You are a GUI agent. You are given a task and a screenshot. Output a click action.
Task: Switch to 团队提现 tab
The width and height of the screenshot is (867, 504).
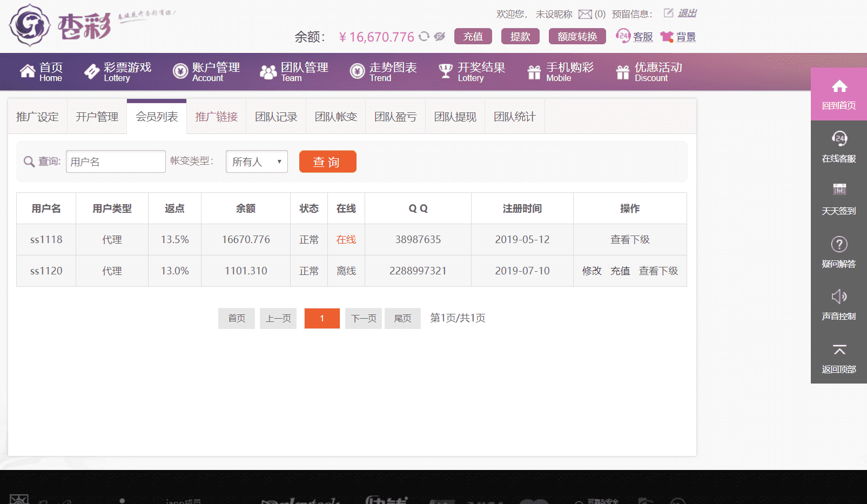[x=455, y=117]
